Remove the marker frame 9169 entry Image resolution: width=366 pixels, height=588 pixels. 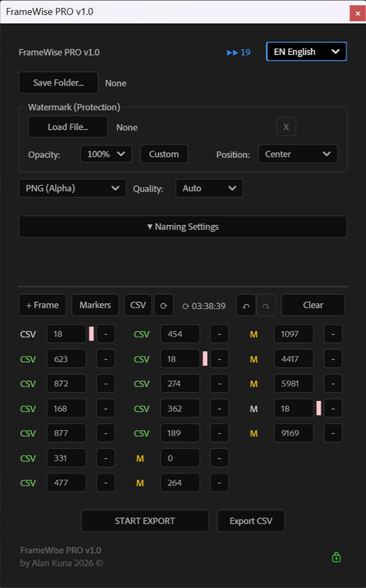(333, 433)
